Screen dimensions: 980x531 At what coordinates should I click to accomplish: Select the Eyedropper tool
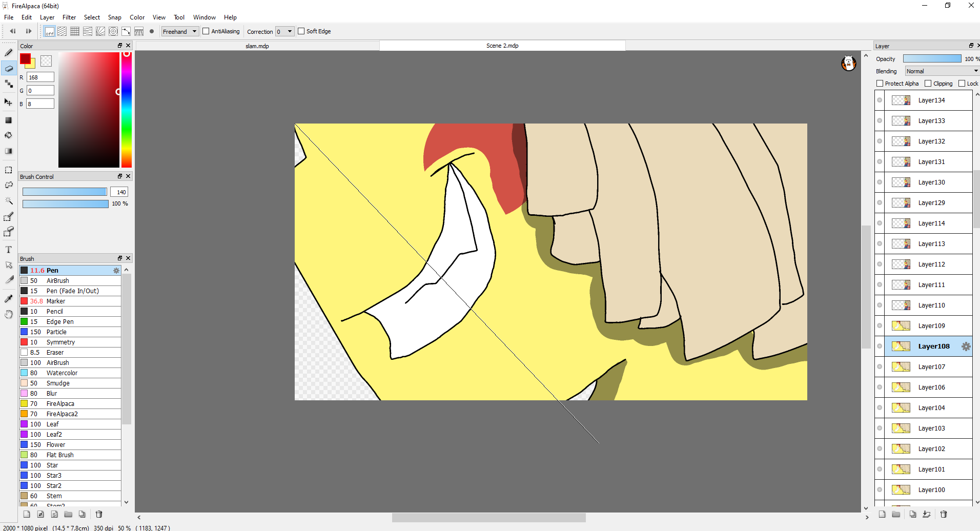pyautogui.click(x=9, y=298)
